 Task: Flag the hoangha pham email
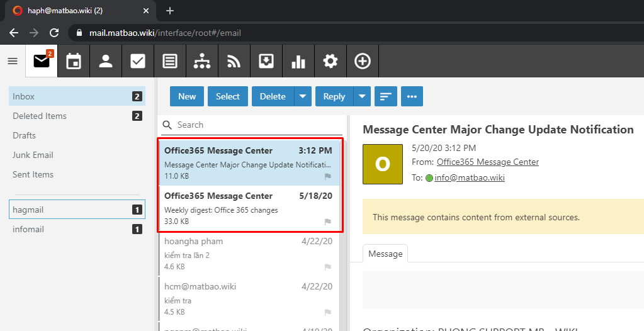click(327, 267)
